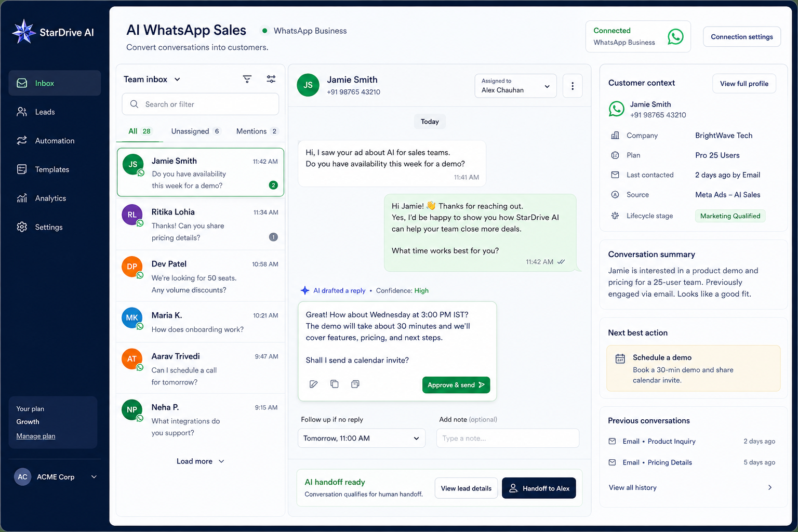Click the Connected WhatsApp Business status card
Image resolution: width=798 pixels, height=532 pixels.
pos(638,36)
